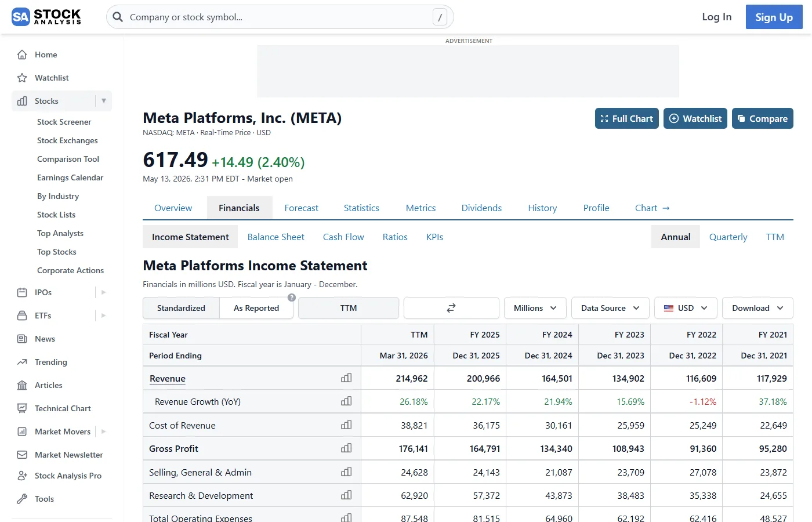The image size is (812, 522).
Task: Open the Corporate Actions link
Action: pos(70,270)
